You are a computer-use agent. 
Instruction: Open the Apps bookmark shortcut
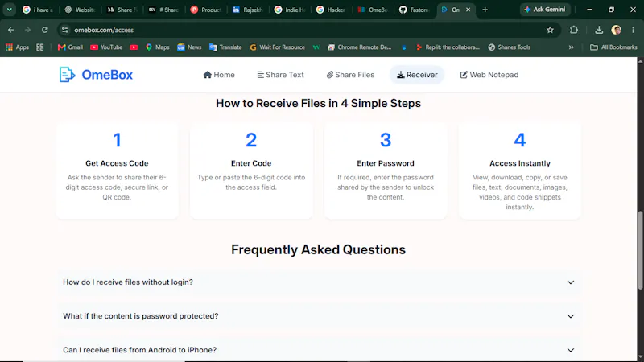[17, 47]
